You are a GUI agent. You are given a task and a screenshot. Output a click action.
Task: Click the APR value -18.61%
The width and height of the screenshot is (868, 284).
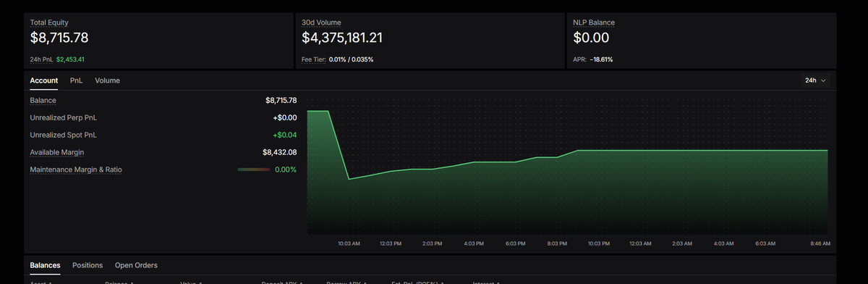tap(601, 59)
